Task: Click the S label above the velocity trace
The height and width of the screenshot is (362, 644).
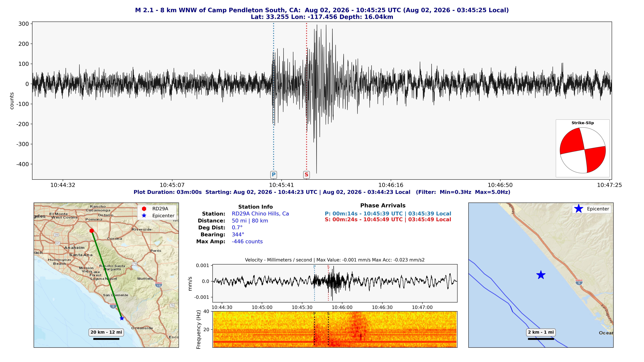Action: click(x=328, y=267)
